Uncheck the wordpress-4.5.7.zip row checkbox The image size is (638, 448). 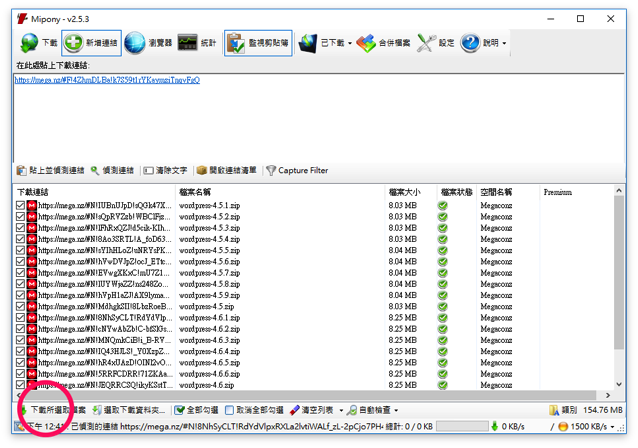(20, 273)
